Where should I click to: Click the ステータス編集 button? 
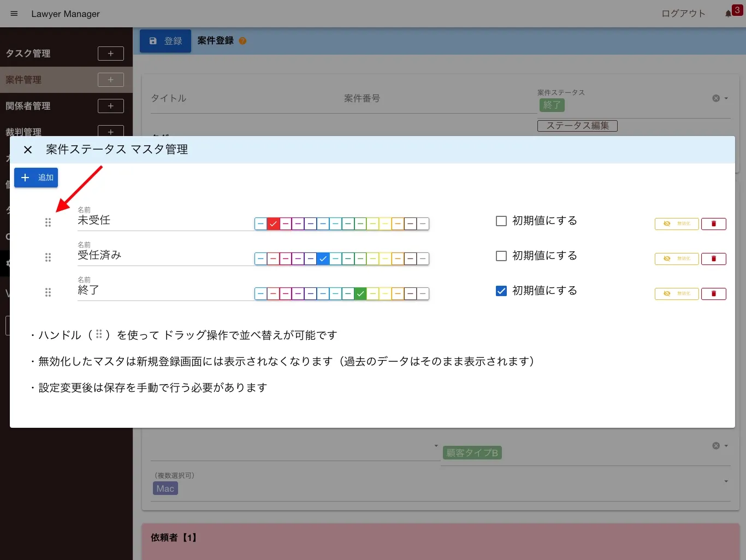(x=577, y=126)
